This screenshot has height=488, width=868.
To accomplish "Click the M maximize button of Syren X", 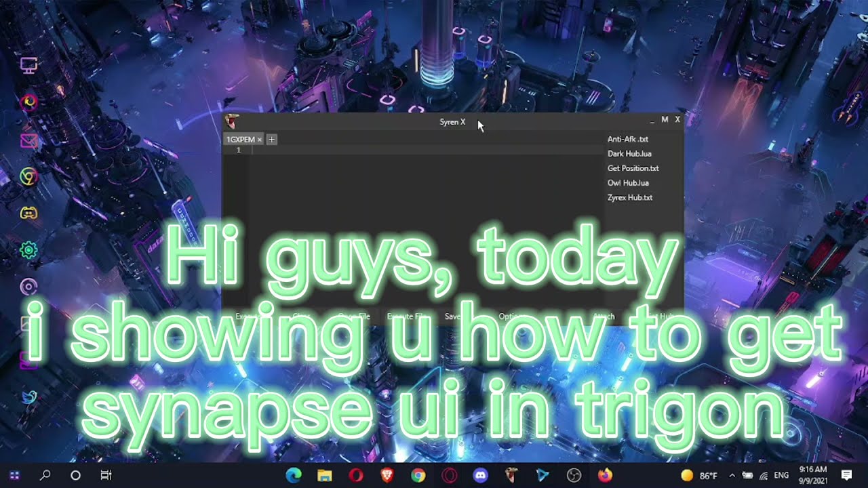I will (665, 119).
